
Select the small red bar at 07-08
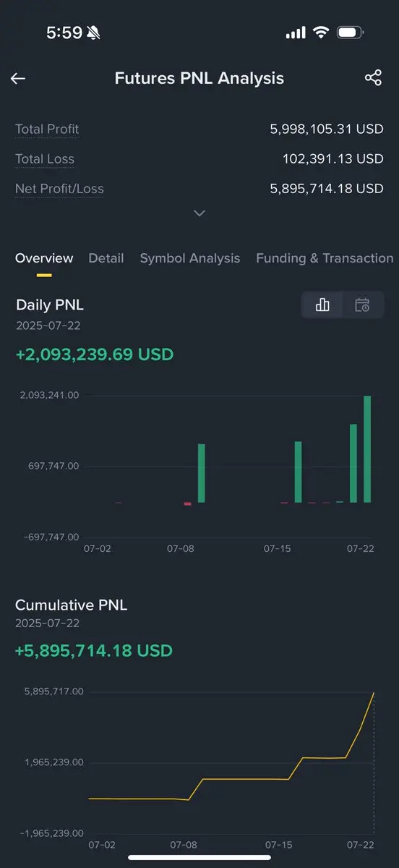(188, 503)
